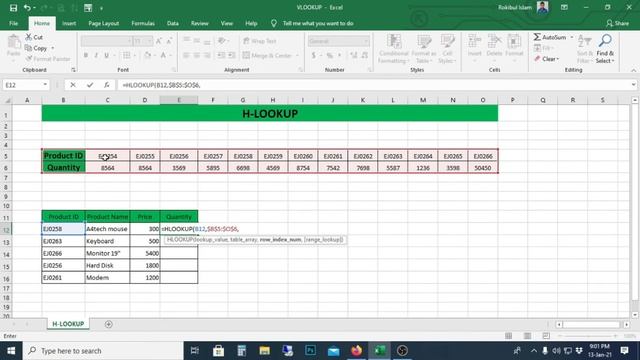Open Find & Select magnifier menu
Image resolution: width=640 pixels, height=360 pixels.
click(x=605, y=49)
